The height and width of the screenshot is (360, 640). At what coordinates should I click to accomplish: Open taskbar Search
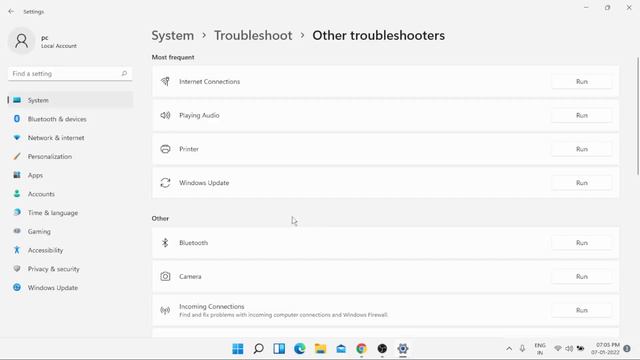258,349
